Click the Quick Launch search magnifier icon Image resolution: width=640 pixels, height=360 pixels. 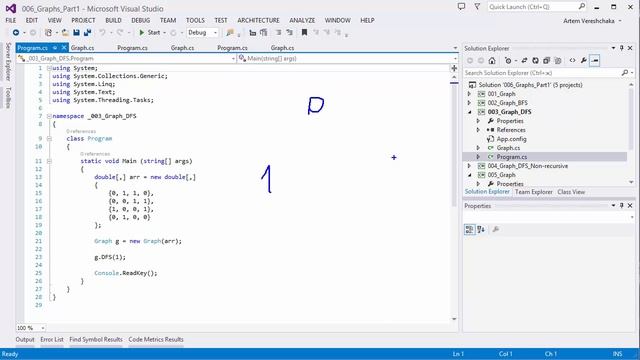582,6
